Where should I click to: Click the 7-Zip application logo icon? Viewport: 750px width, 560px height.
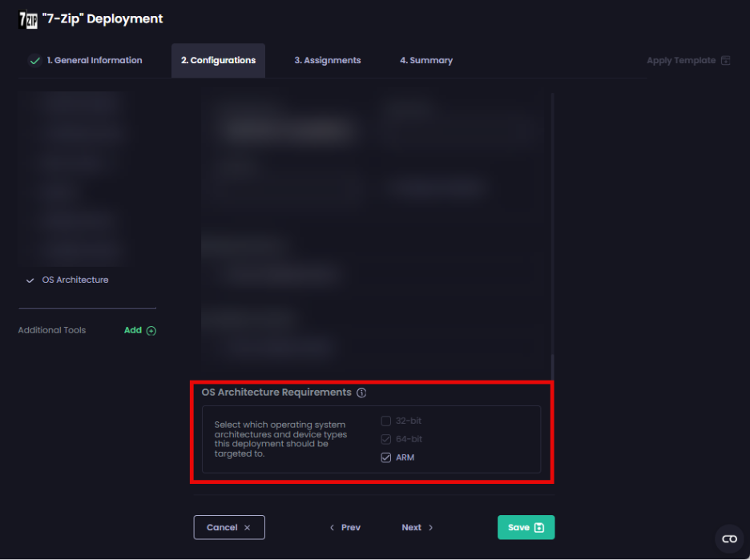point(27,19)
